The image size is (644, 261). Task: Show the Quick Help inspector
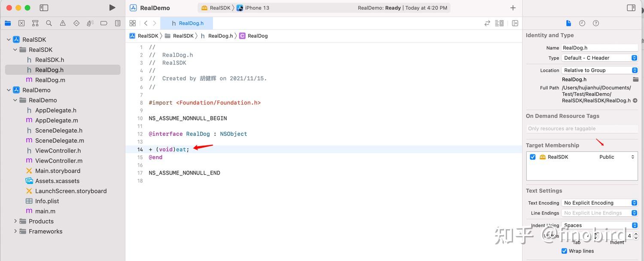tap(596, 23)
